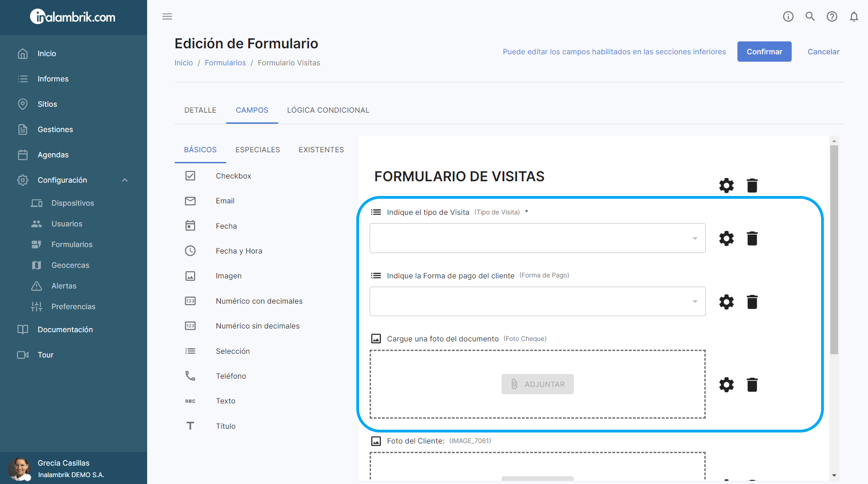
Task: Open Formularios in the sidebar
Action: (72, 244)
